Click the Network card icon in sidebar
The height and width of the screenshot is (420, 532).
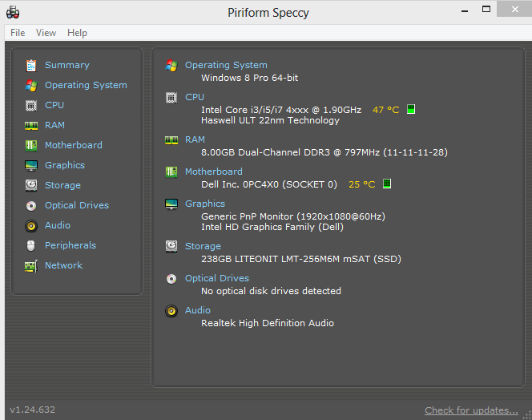point(31,266)
